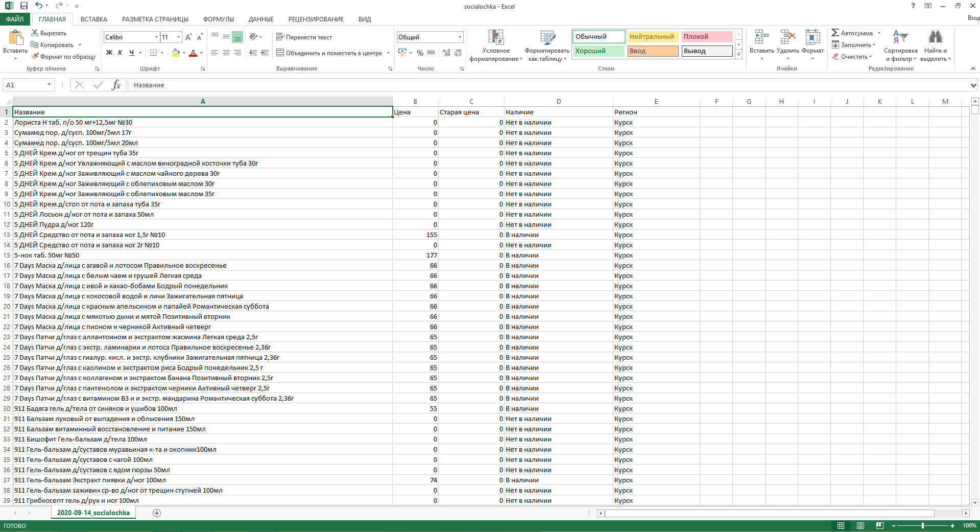Screen dimensions: 980x532
Task: Toggle bottom vertical alignment
Action: pos(237,37)
